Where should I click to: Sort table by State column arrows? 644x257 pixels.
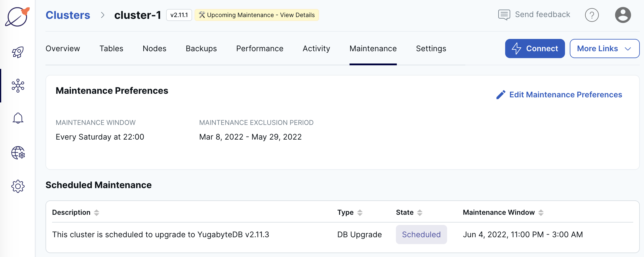point(420,213)
